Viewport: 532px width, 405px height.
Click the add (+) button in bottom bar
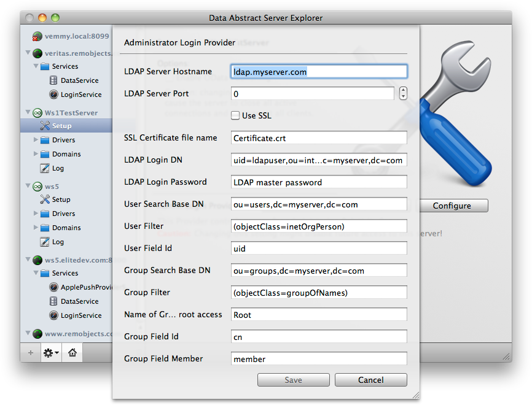click(x=31, y=353)
